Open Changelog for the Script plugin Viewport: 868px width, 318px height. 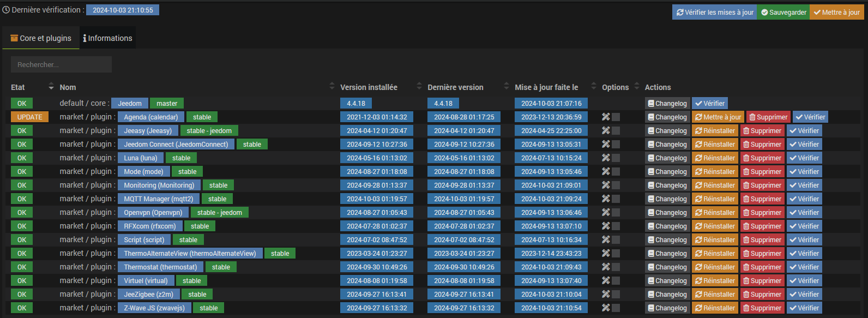667,239
